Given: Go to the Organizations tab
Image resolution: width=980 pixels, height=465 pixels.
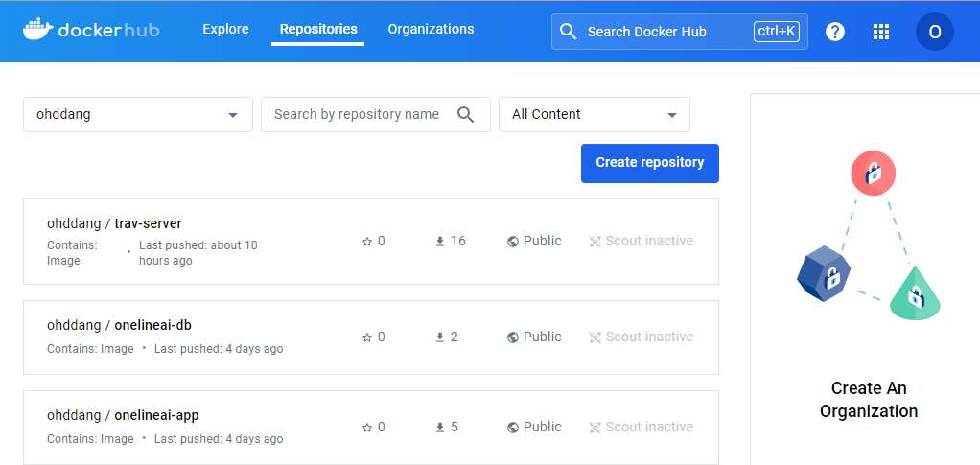Looking at the screenshot, I should (x=431, y=30).
